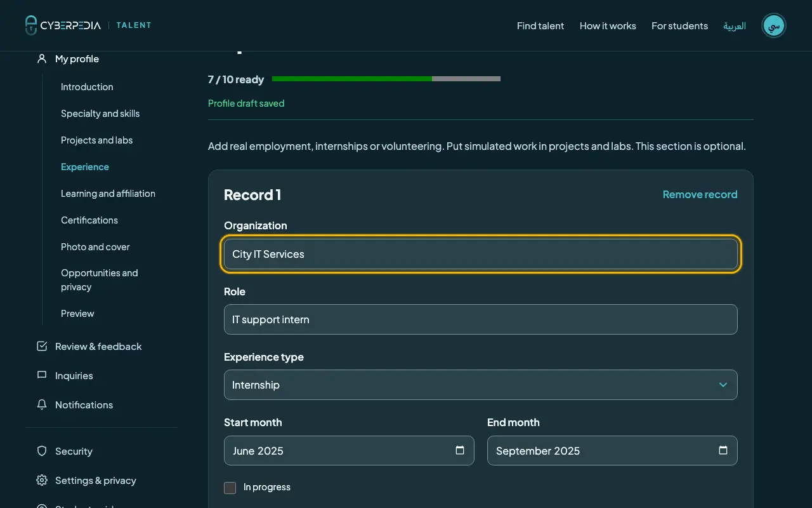
Task: Click the Settings & privacy gear icon
Action: [42, 480]
